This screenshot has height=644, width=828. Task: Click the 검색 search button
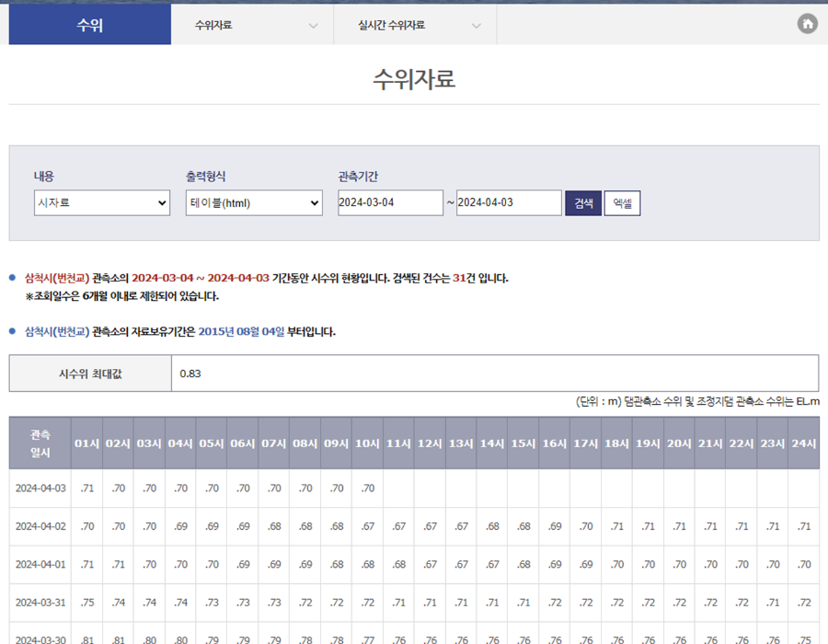(x=584, y=202)
